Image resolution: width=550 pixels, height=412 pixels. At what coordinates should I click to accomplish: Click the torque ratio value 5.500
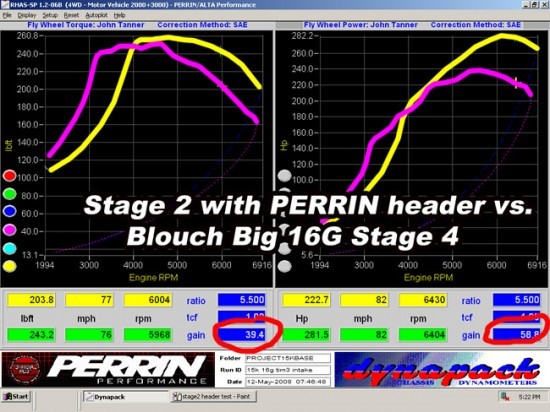(x=241, y=300)
